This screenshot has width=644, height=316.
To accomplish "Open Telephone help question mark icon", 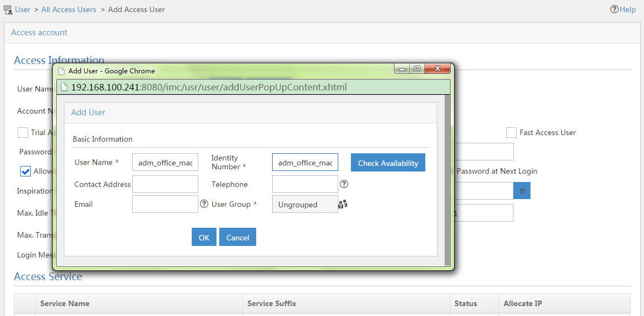I will coord(344,184).
